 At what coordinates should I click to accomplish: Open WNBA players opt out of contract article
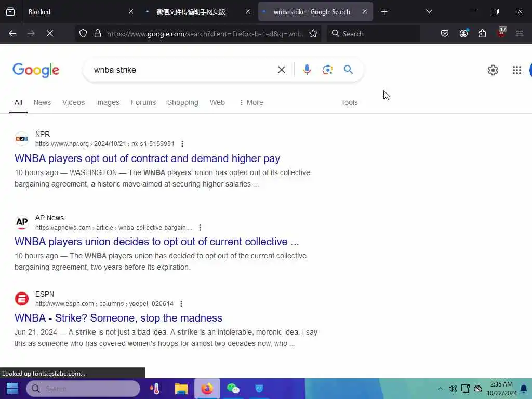tap(147, 158)
